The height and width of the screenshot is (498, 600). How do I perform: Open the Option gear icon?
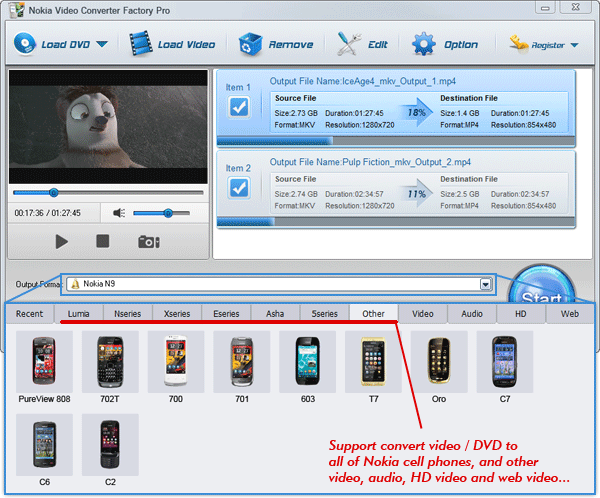click(x=424, y=44)
